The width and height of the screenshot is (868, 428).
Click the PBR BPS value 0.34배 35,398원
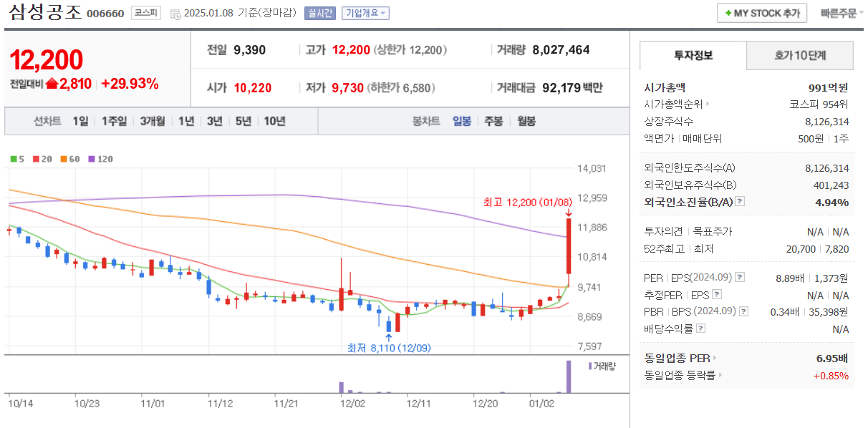pyautogui.click(x=809, y=311)
